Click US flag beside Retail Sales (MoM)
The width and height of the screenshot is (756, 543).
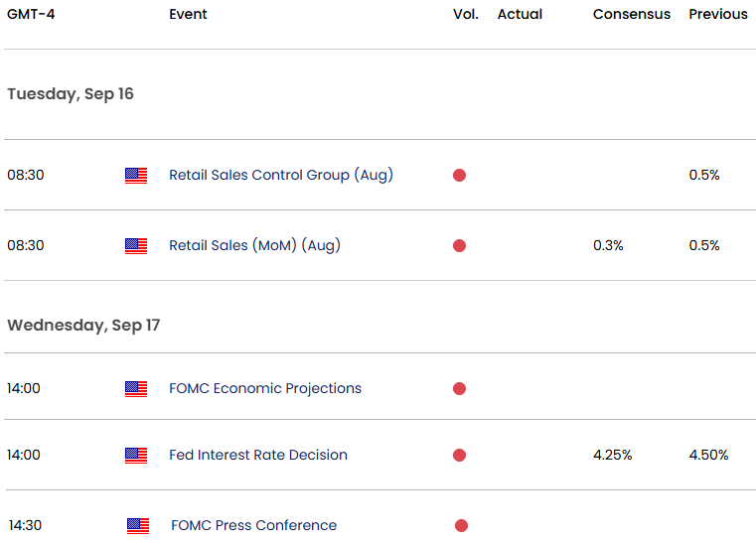coord(136,246)
